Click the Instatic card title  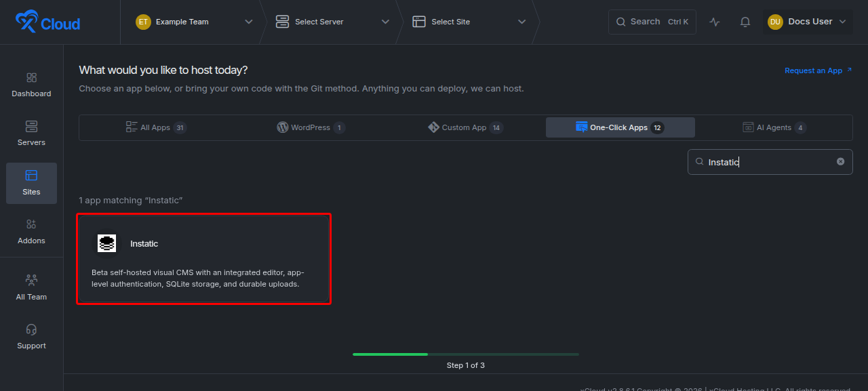click(144, 243)
